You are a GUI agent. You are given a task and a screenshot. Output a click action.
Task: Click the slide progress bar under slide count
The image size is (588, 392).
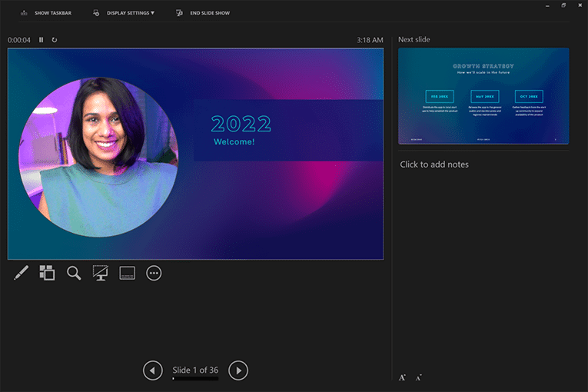[x=195, y=379]
